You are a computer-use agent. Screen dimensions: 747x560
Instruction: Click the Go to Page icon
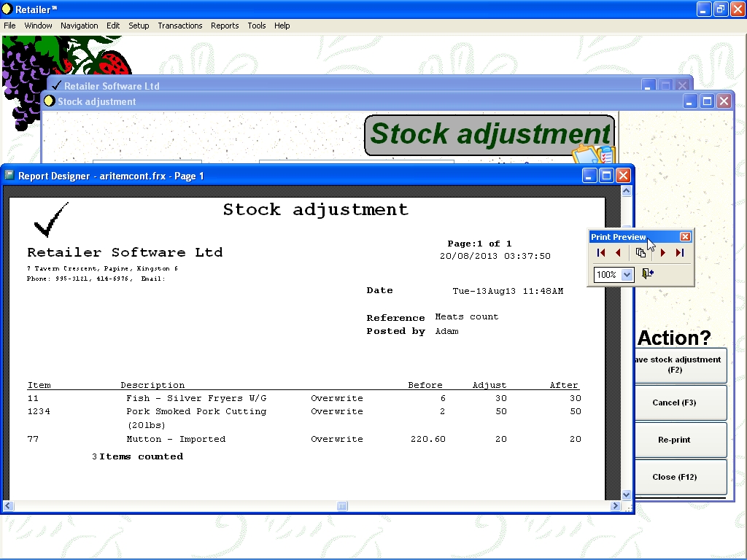click(640, 253)
